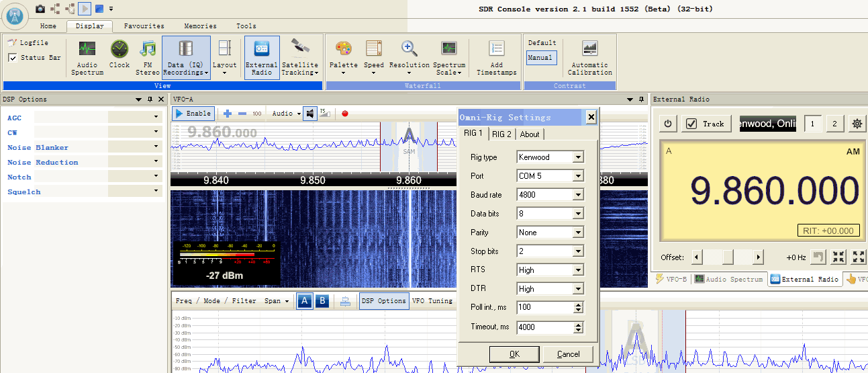Click Cancel in Omni-Rig Settings
Viewport: 868px width, 373px height.
tap(568, 354)
